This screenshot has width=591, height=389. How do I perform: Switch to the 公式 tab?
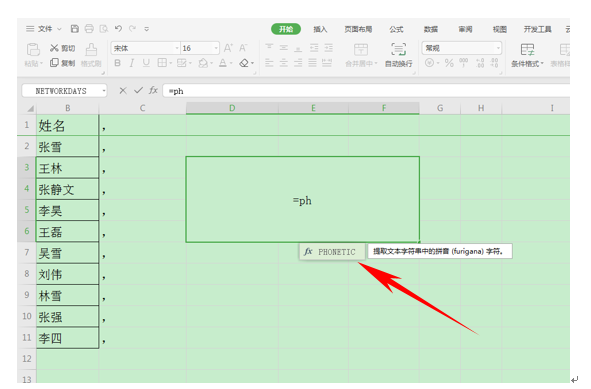coord(396,29)
